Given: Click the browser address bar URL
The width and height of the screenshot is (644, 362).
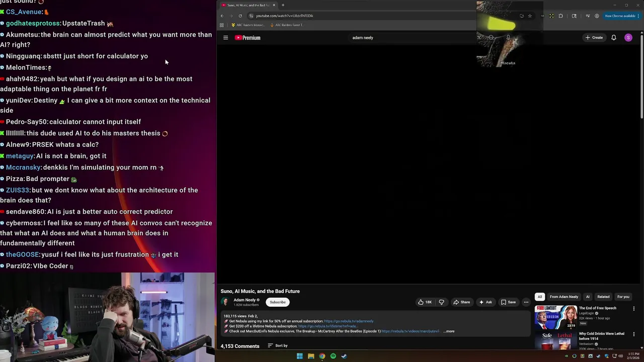Looking at the screenshot, I should pos(284,16).
